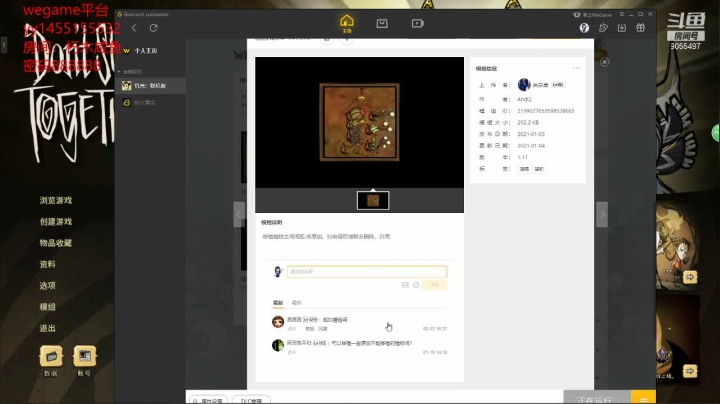Switch to the 最新 comments tab

point(278,303)
